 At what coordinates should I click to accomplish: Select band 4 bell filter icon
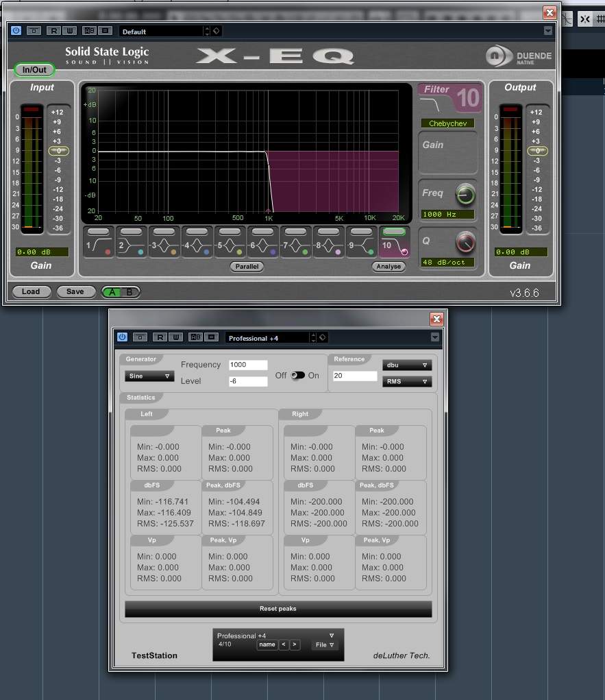[x=197, y=246]
